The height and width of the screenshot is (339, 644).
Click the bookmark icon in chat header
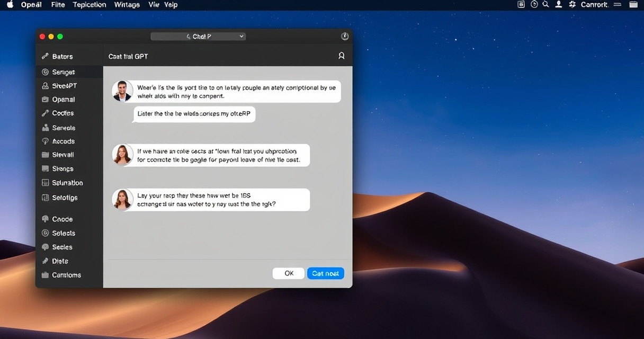pyautogui.click(x=341, y=56)
